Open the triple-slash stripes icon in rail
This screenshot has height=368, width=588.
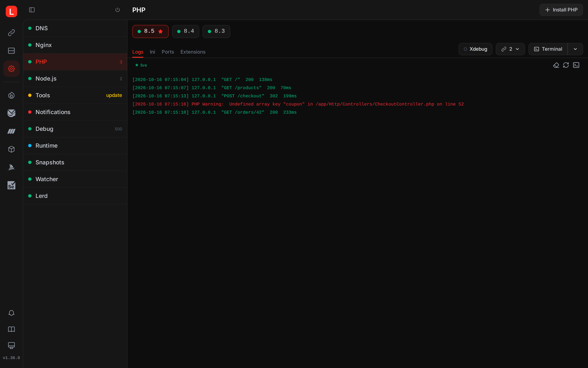click(x=11, y=131)
